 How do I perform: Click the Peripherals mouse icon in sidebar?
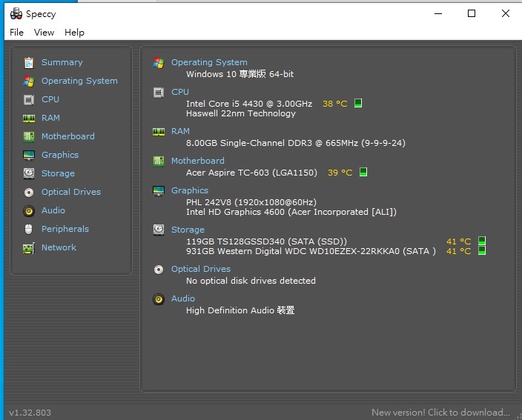[x=29, y=229]
